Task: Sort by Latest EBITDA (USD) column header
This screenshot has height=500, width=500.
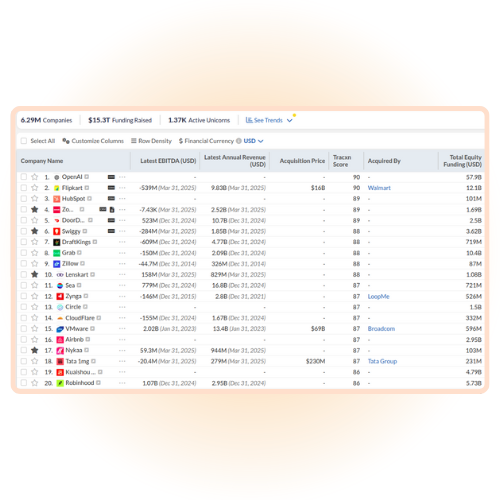Action: 168,161
